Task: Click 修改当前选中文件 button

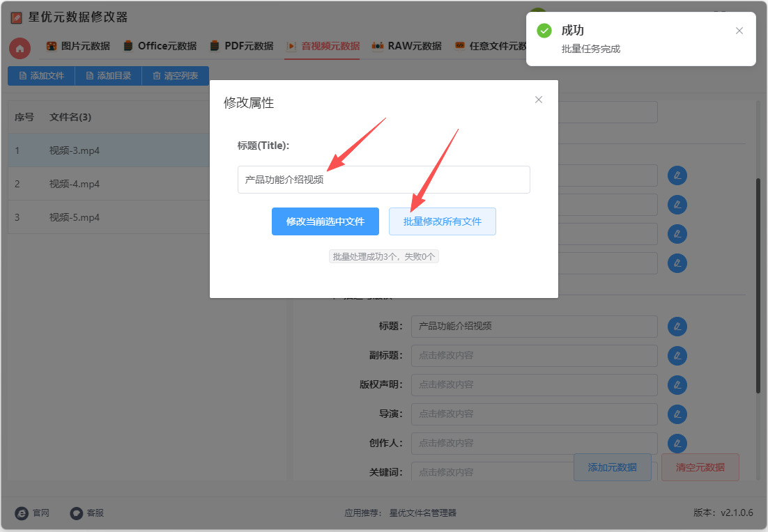Action: coord(325,221)
